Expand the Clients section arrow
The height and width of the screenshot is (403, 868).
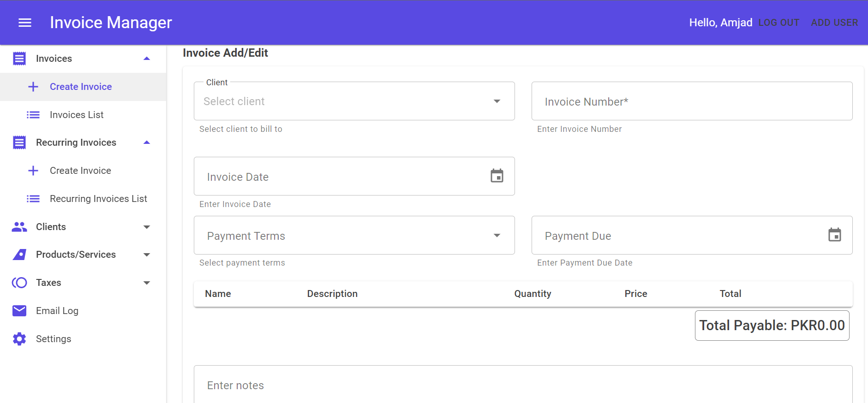[147, 227]
